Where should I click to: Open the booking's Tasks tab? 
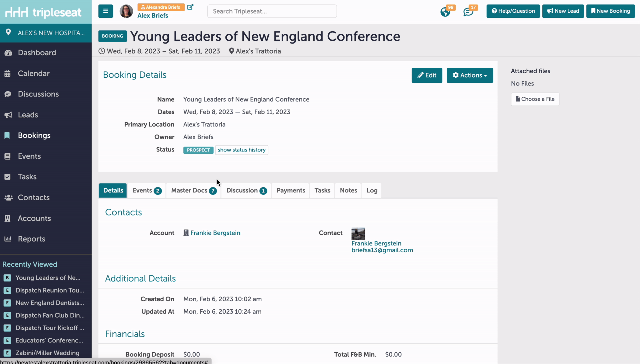point(322,190)
